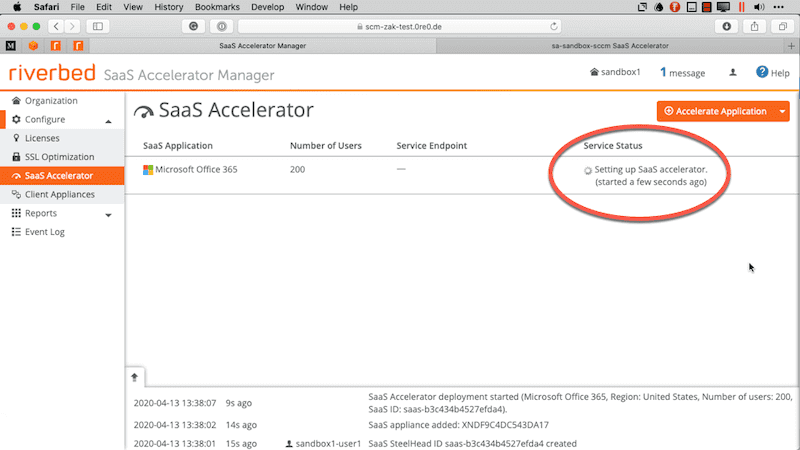Open Safari downloads
The height and width of the screenshot is (450, 800).
(x=727, y=26)
